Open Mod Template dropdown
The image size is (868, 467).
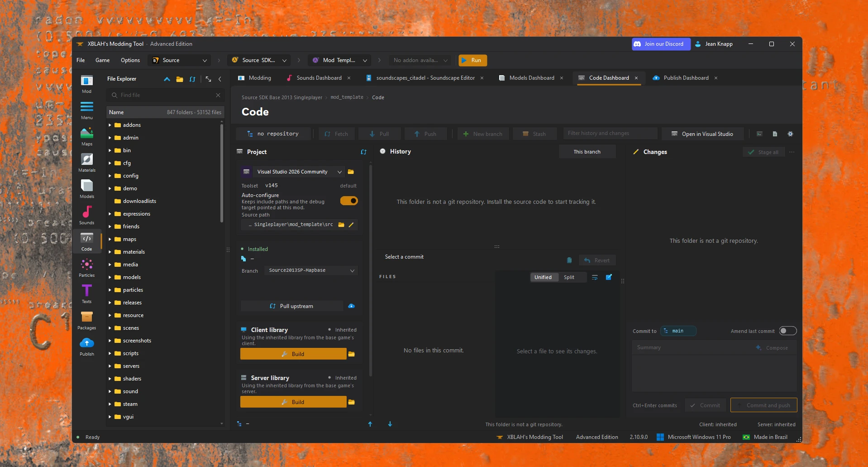tap(340, 60)
